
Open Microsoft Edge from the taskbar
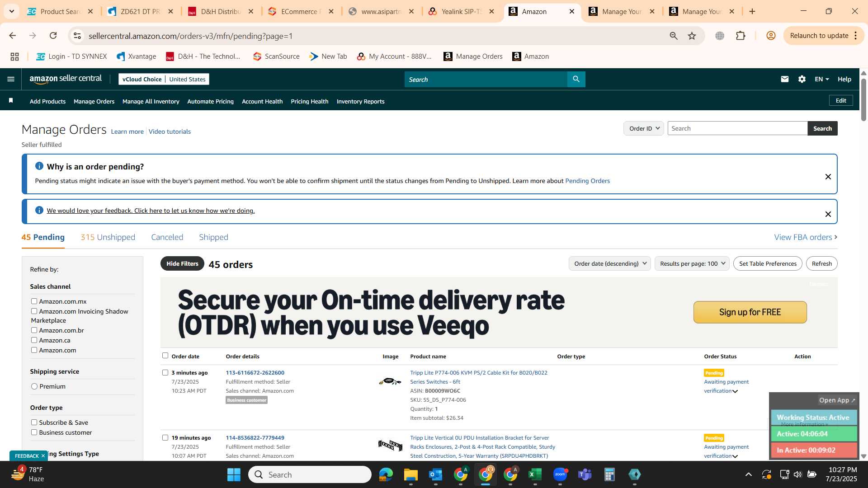click(386, 474)
